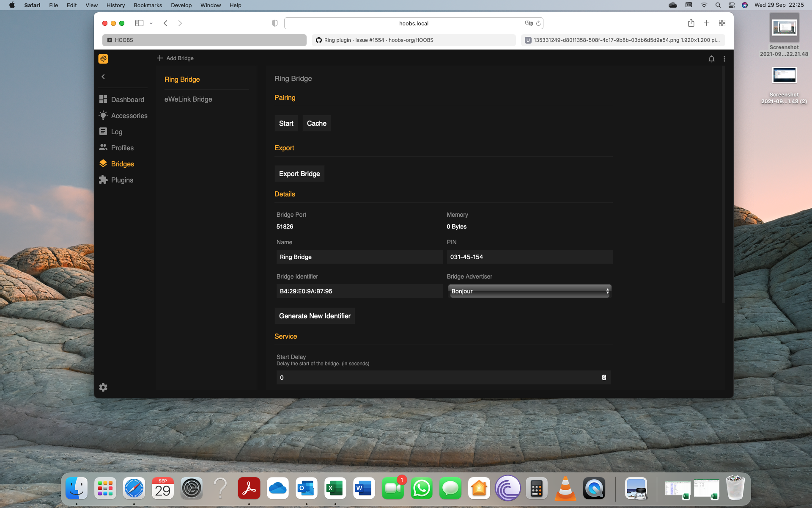Open the Bridge Advertiser dropdown
812x508 pixels.
tap(529, 291)
